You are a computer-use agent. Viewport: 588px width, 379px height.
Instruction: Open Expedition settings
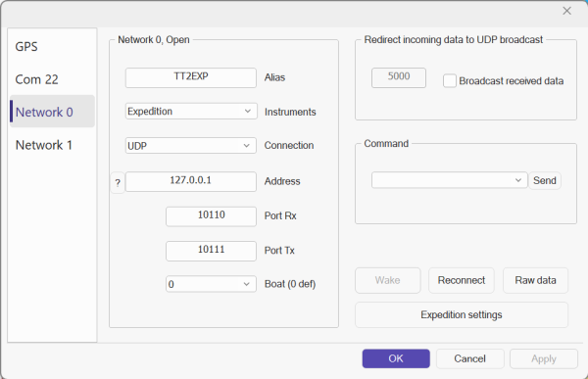(462, 315)
